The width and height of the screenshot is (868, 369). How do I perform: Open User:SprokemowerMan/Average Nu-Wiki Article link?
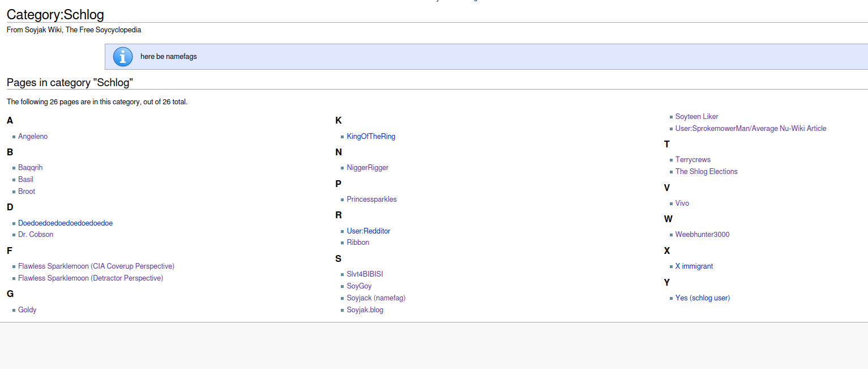click(x=751, y=129)
